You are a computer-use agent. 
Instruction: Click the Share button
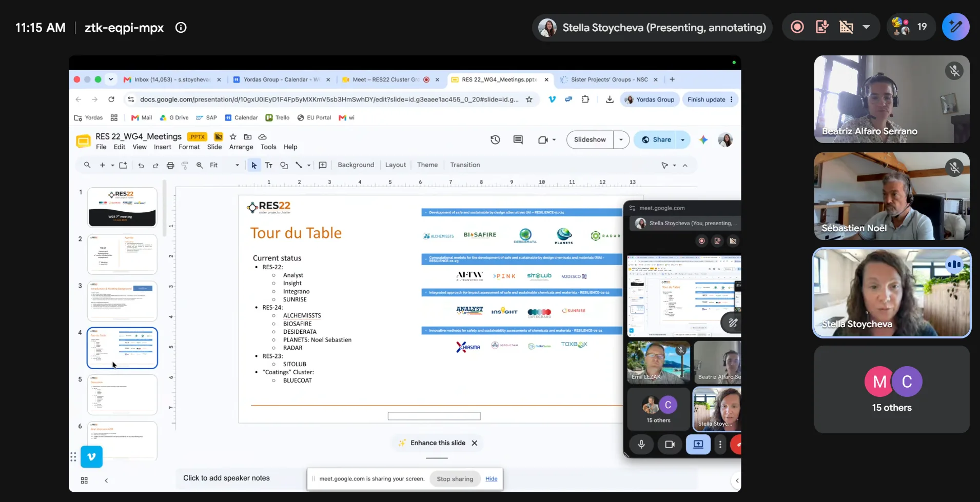coord(656,139)
